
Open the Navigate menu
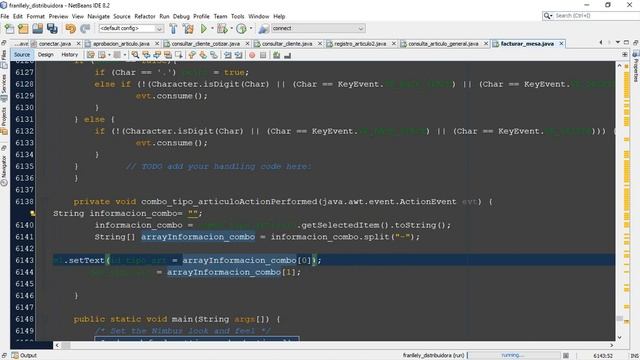point(98,16)
